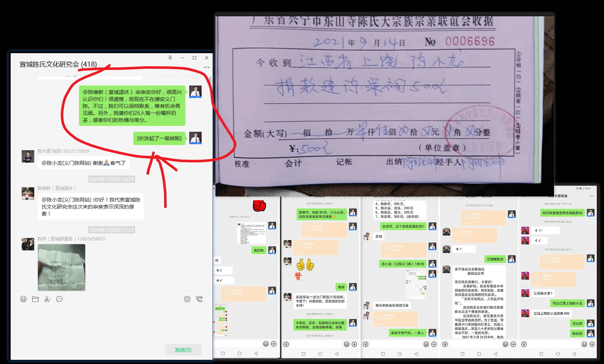Click the group title 宣城陈氏文化研究会
Viewport: 604px width, 364px height.
pos(49,64)
